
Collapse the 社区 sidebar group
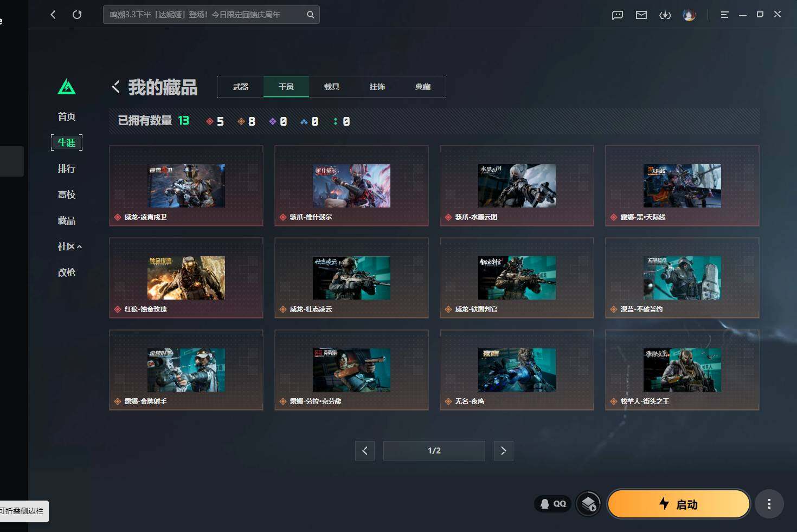coord(70,246)
